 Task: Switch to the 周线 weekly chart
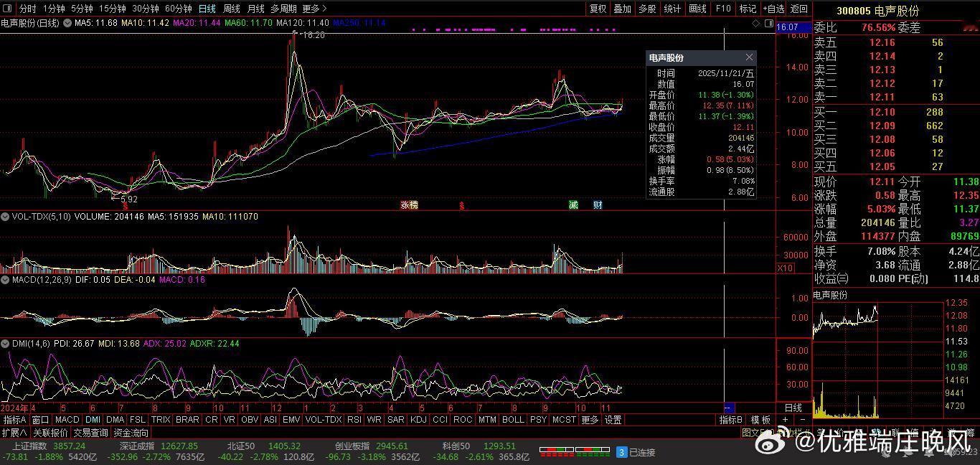point(231,9)
